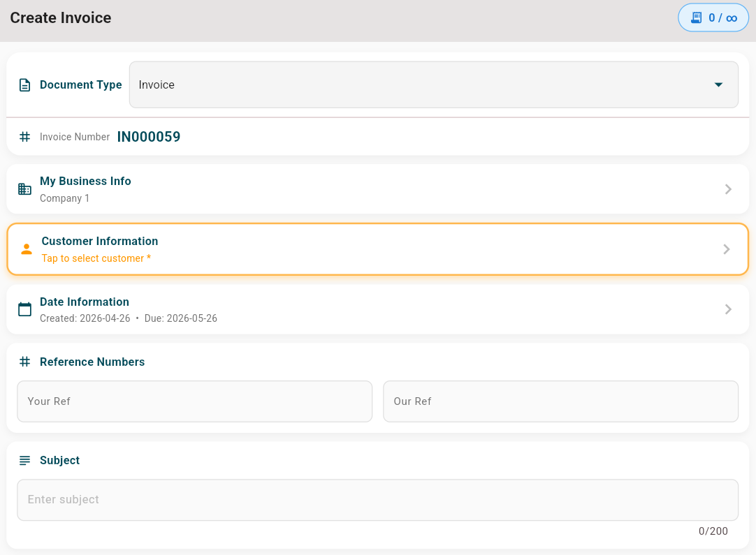
Task: Click Tap to select customer link
Action: (x=96, y=258)
